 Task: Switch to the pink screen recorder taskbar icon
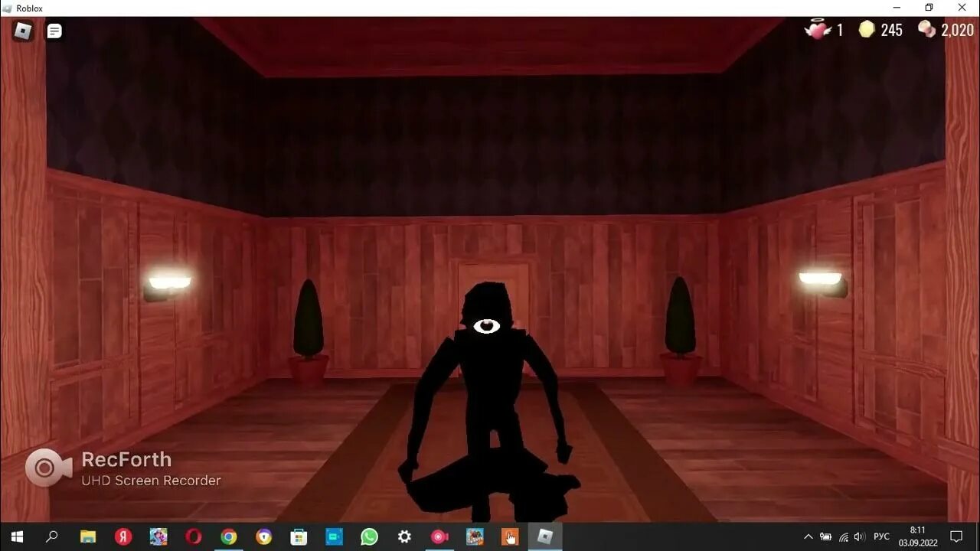(x=440, y=536)
